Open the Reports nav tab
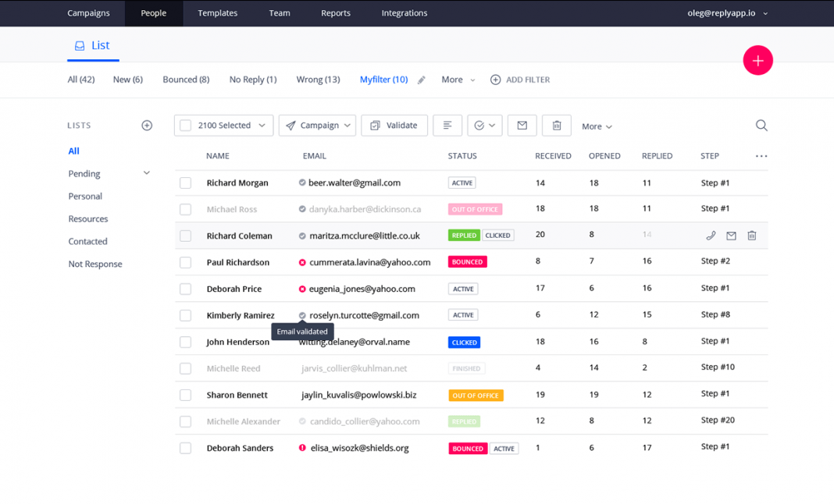This screenshot has height=504, width=834. click(x=336, y=13)
